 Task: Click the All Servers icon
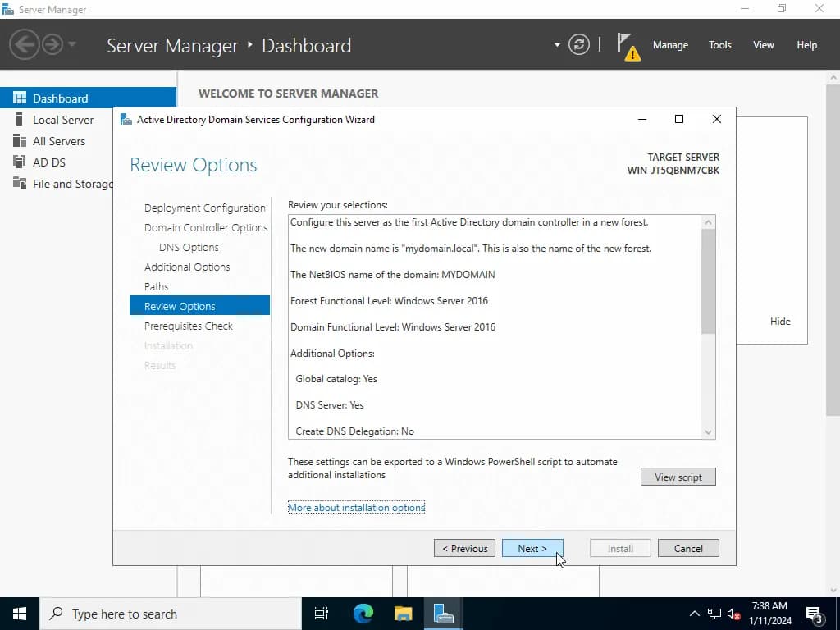(x=20, y=140)
